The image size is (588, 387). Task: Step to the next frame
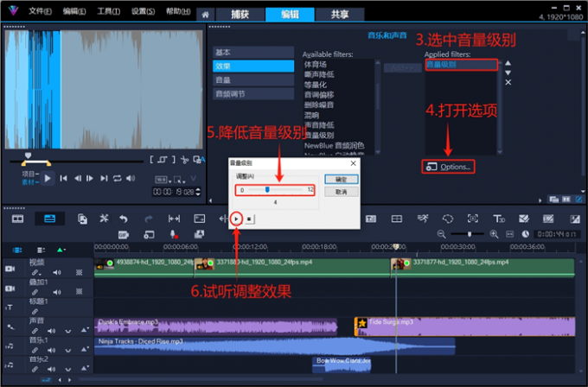coord(90,178)
